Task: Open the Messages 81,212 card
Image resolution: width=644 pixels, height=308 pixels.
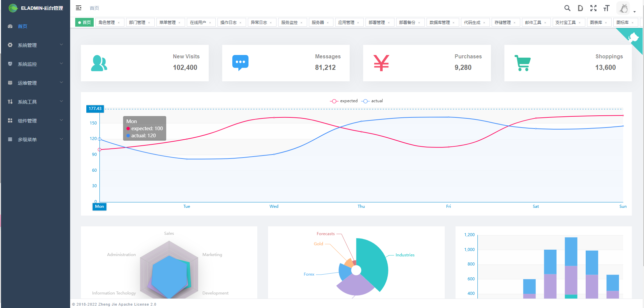Action: click(286, 63)
